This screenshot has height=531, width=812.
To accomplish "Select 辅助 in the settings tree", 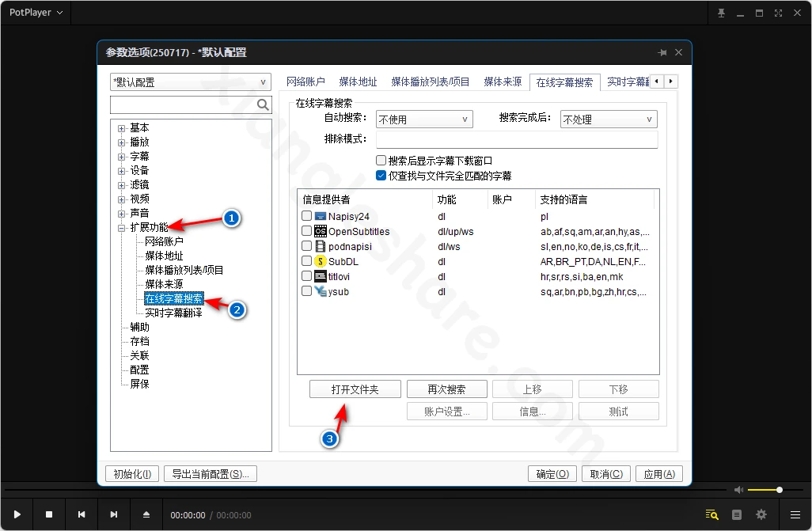I will tap(140, 327).
